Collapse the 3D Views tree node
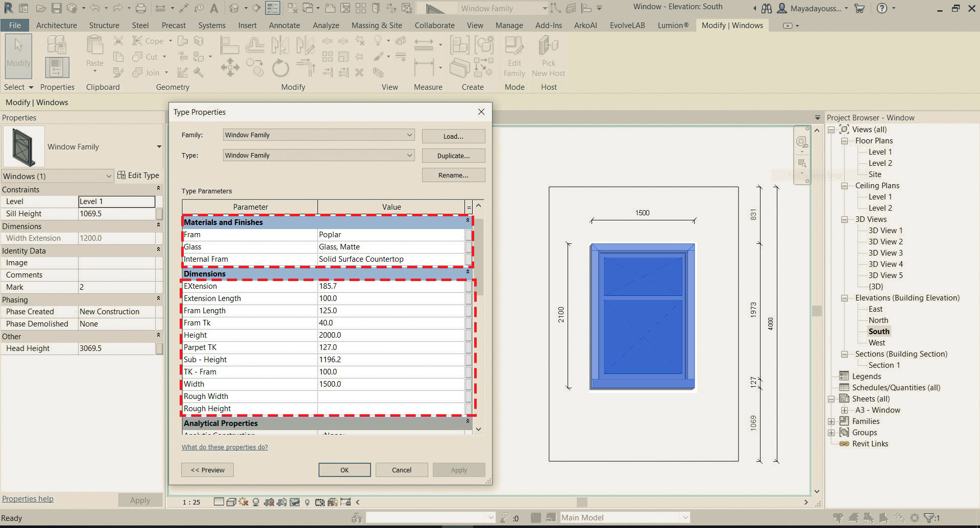 coord(844,219)
